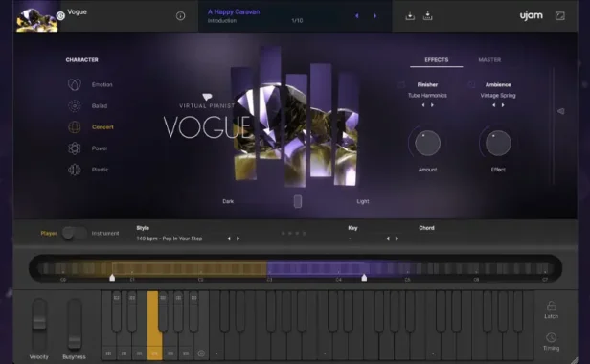590x364 pixels.
Task: Click the '1/10' preset counter
Action: click(297, 21)
